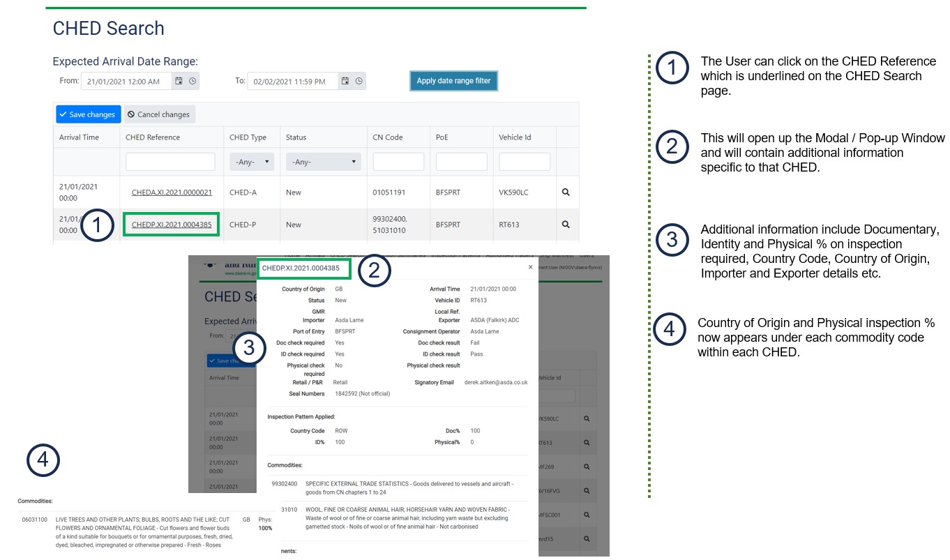Image resolution: width=950 pixels, height=560 pixels.
Task: Click the From date text field
Action: point(126,82)
